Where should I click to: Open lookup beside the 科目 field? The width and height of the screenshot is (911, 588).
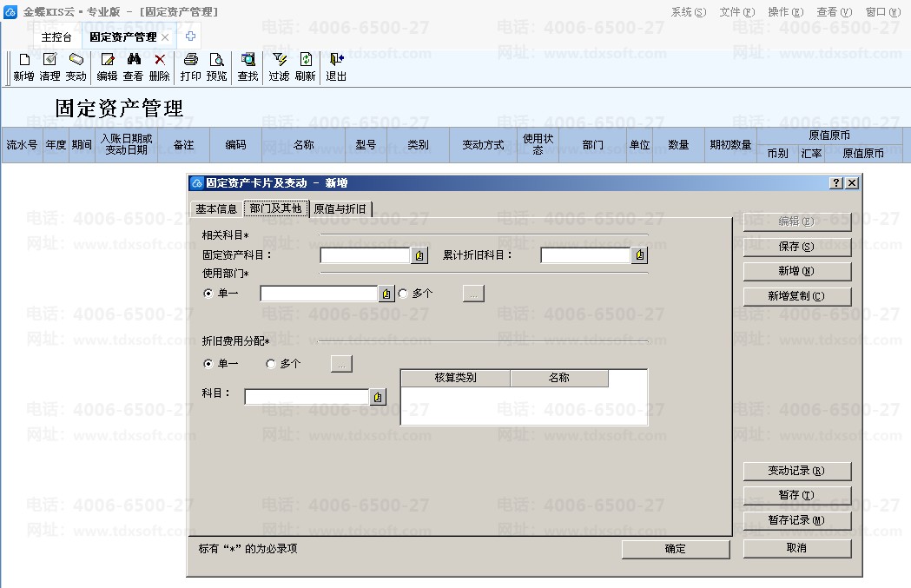[x=378, y=397]
